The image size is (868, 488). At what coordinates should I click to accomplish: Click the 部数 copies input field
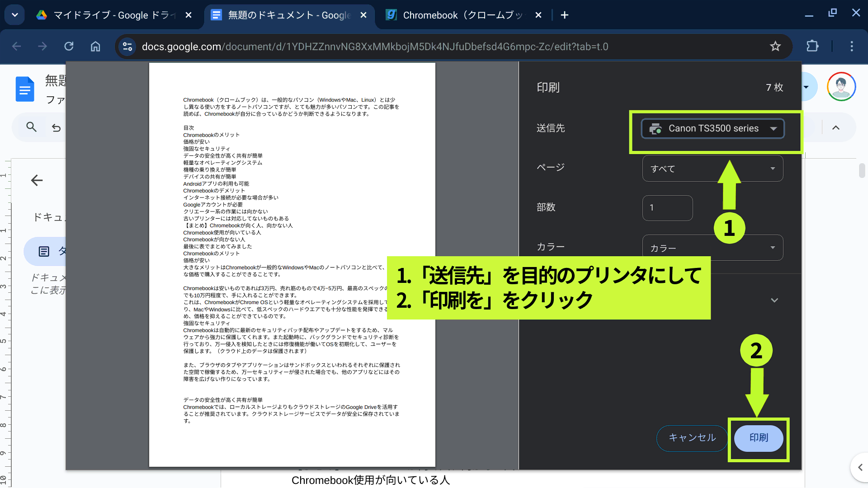coord(667,208)
